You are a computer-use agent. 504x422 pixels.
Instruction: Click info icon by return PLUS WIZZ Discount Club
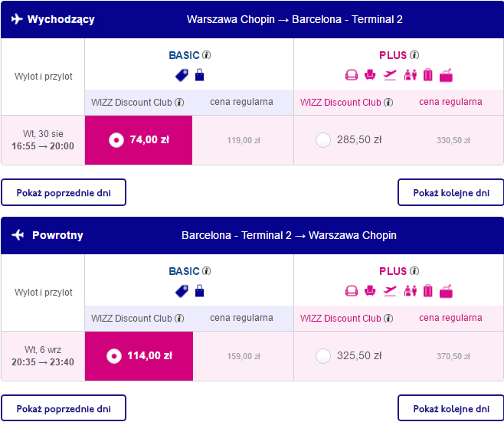(388, 318)
